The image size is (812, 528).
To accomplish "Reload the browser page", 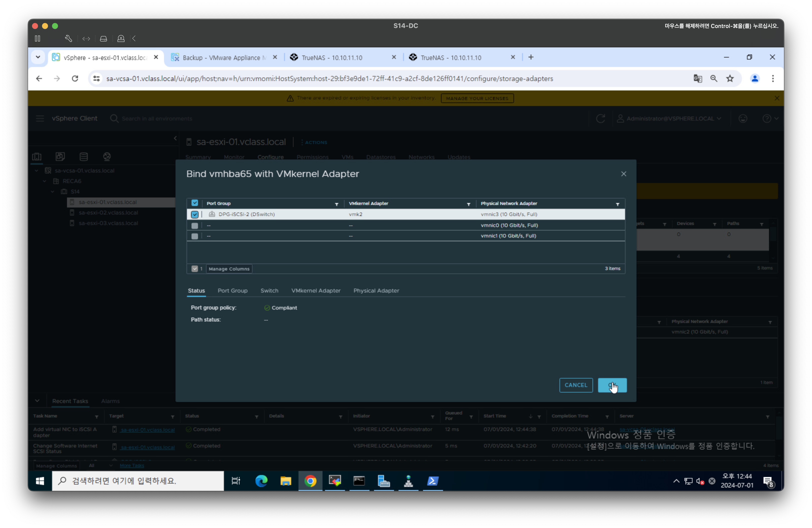I will click(75, 79).
